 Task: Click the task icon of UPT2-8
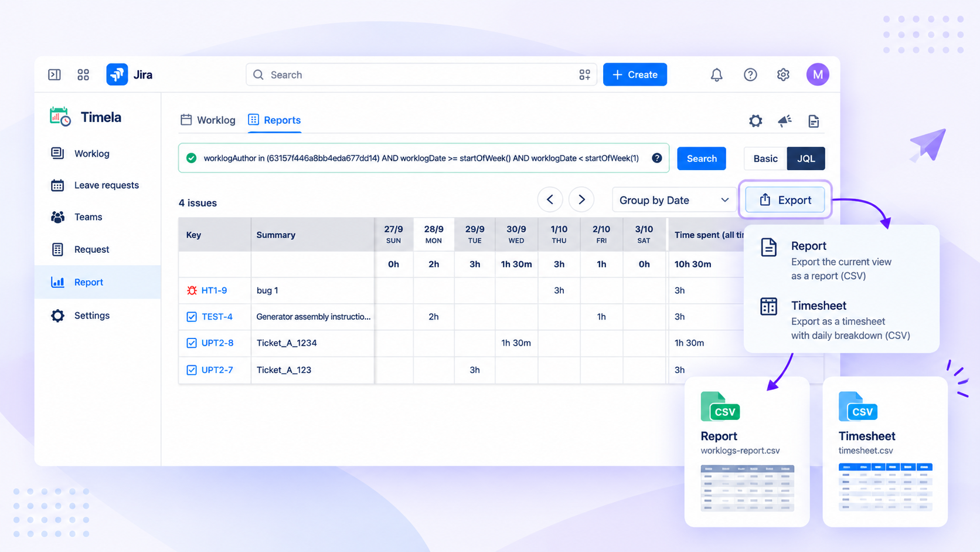192,343
